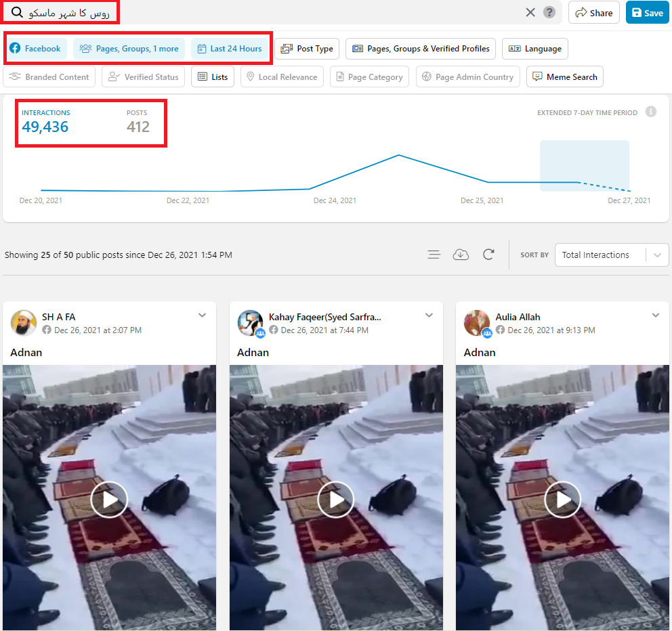Click the SH A FA profile avatar
Viewport: 672px width, 631px height.
(x=24, y=323)
